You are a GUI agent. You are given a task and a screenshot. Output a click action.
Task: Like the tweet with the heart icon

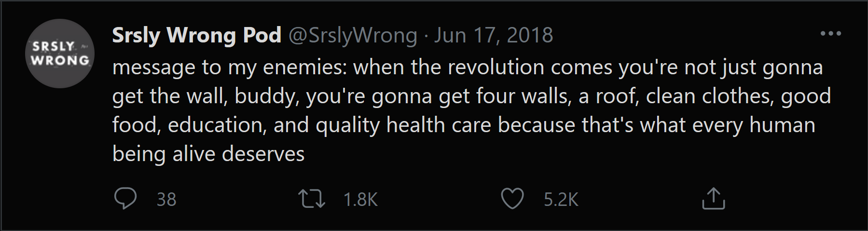click(x=512, y=199)
